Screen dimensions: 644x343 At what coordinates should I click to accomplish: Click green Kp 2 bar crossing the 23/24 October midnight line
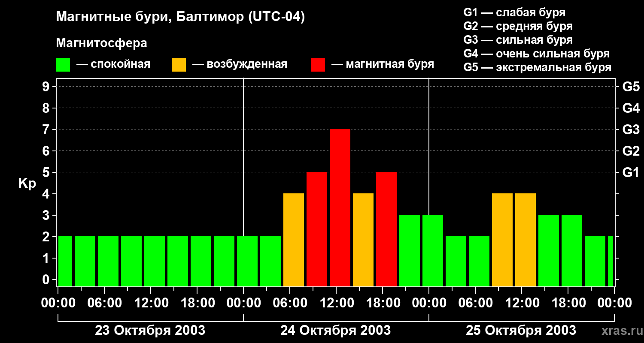[x=247, y=262]
